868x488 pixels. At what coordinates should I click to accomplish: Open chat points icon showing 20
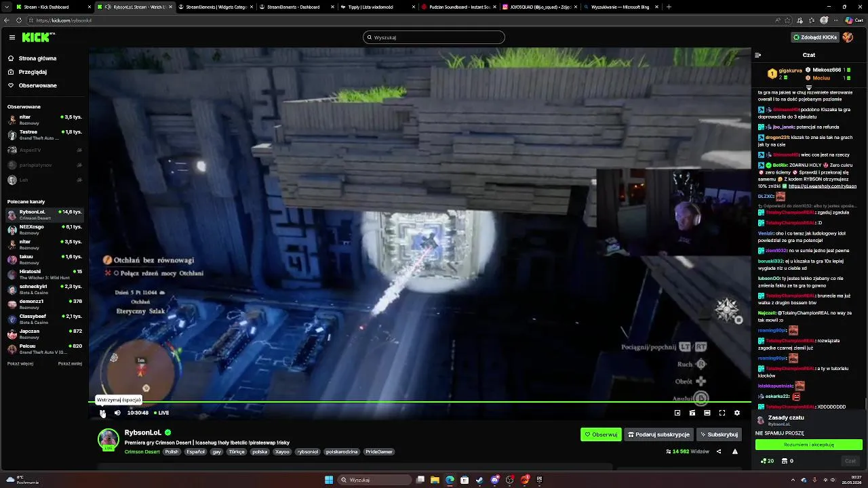tap(768, 461)
